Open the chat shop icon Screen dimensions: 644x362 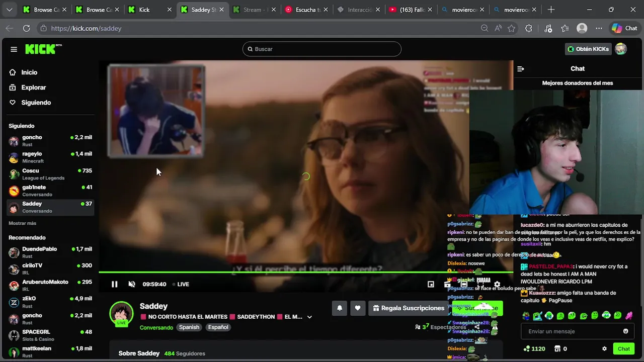(x=557, y=349)
